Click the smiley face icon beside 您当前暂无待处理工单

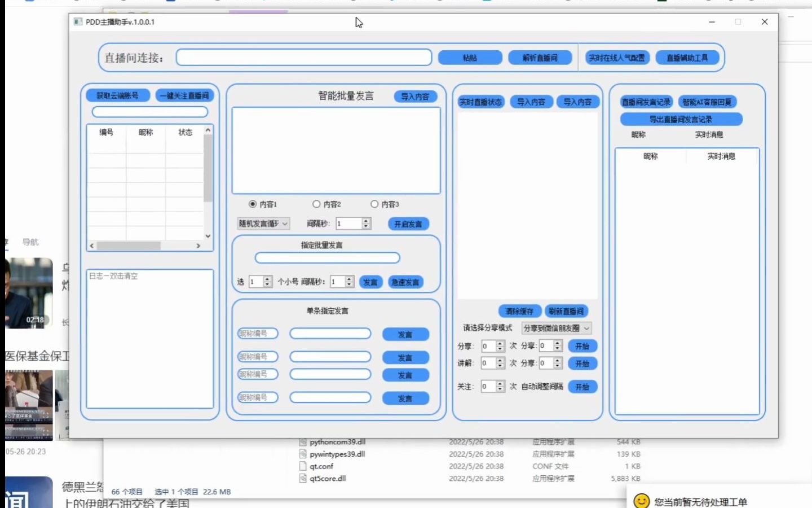[x=641, y=501]
